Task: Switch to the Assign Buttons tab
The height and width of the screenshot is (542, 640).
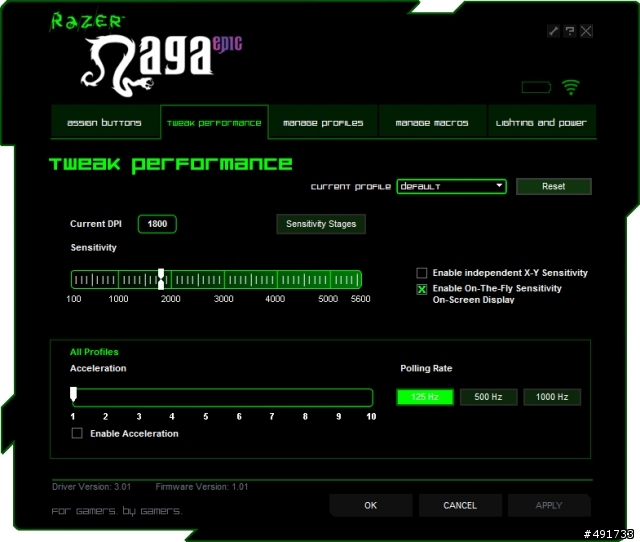Action: [x=104, y=123]
